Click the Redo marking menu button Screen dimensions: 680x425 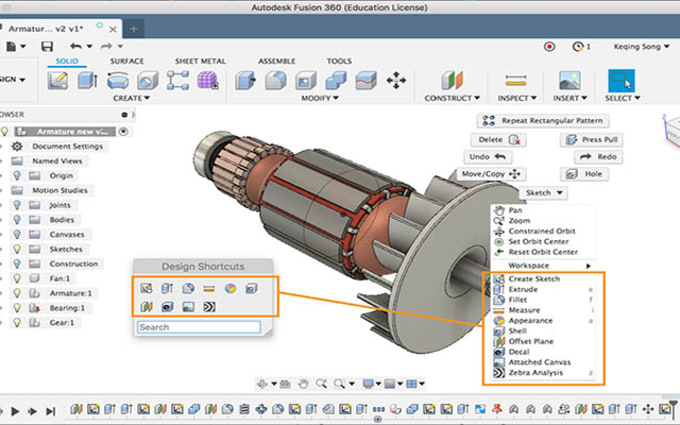598,157
